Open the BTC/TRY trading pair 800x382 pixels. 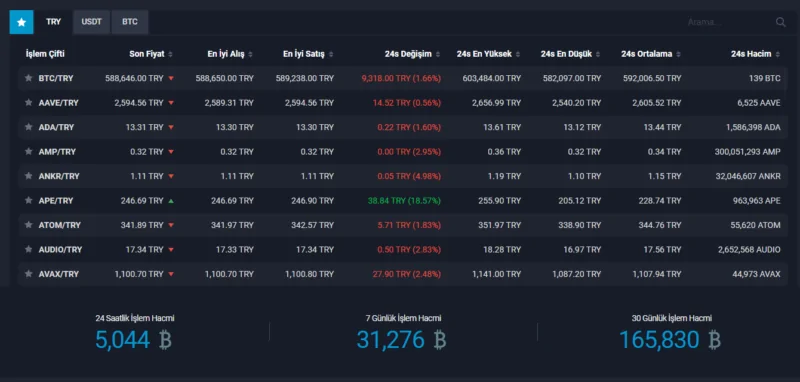[x=56, y=79]
